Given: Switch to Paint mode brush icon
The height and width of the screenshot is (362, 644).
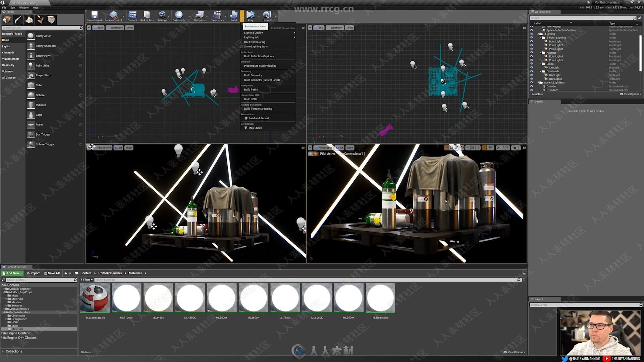Looking at the screenshot, I should tap(18, 20).
